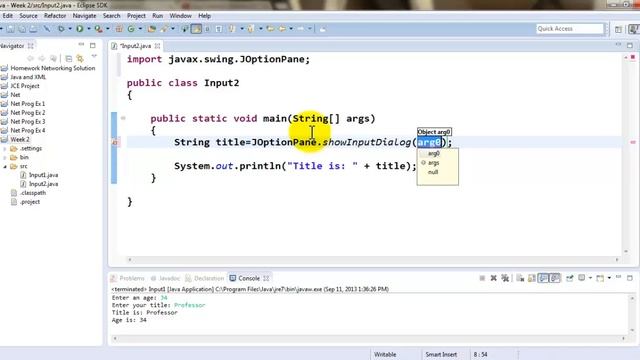Image resolution: width=640 pixels, height=360 pixels.
Task: Select Input1.java in the Navigator
Action: [x=43, y=175]
